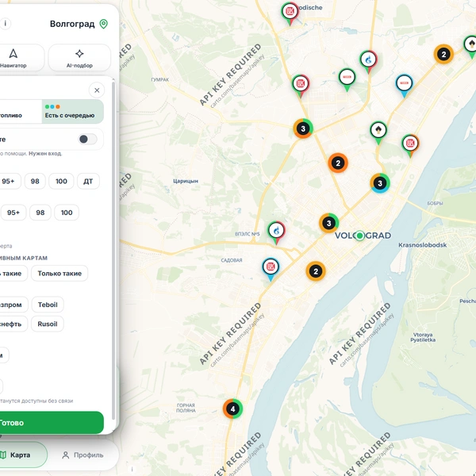The height and width of the screenshot is (476, 476).
Task: Click the Горная Поляна map label
Action: (186, 408)
